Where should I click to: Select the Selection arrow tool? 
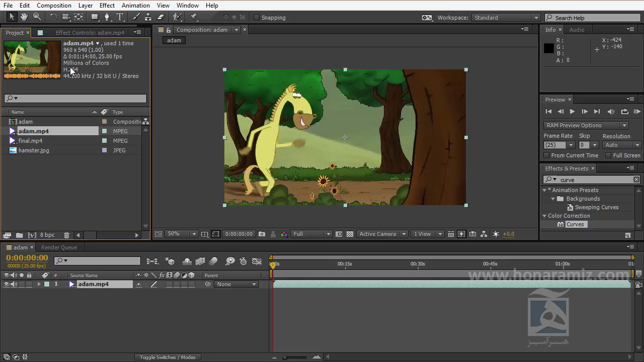tap(12, 17)
